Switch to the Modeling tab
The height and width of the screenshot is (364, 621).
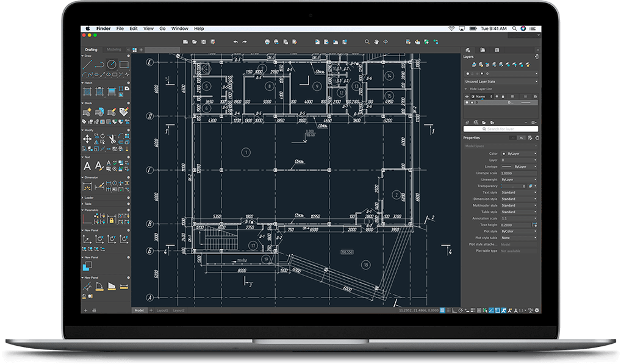coord(114,49)
